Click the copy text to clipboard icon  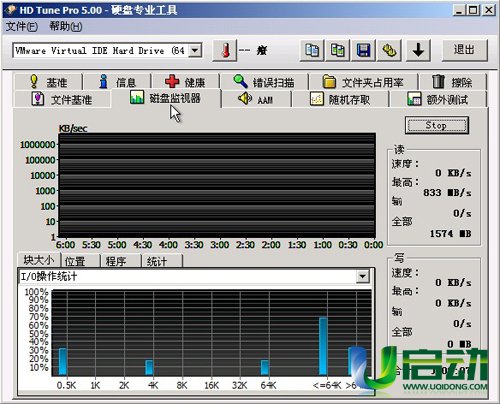[x=312, y=50]
